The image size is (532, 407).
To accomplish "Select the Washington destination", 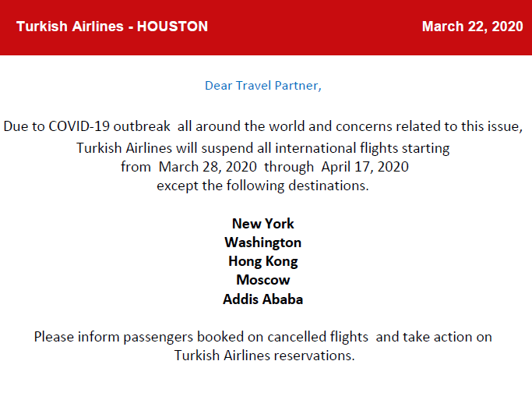I will 263,242.
